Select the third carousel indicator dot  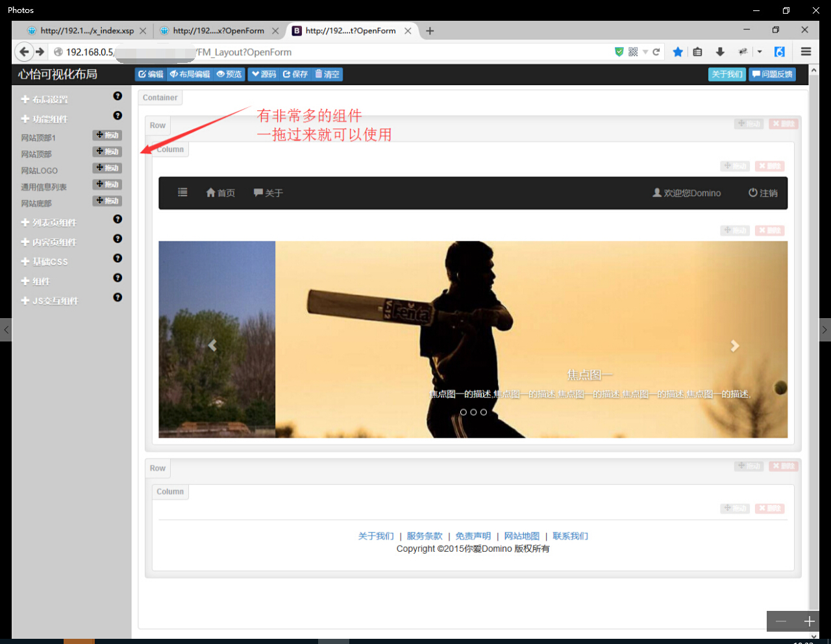click(484, 412)
